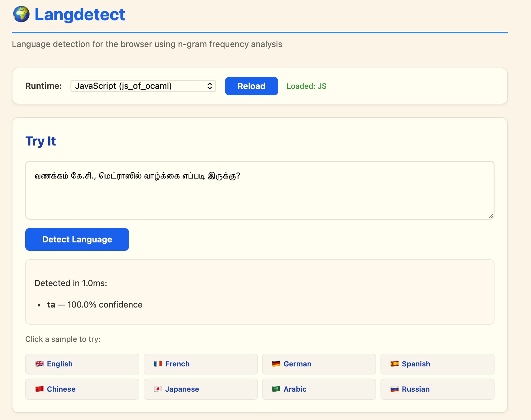The image size is (531, 420).
Task: Click the Chinese flag icon
Action: (x=40, y=389)
